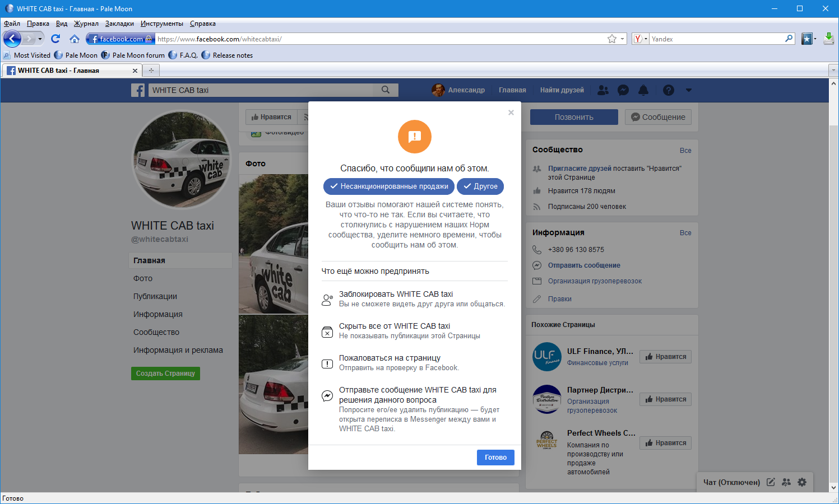Open chat settings gear icon
The image size is (839, 504).
[x=802, y=482]
